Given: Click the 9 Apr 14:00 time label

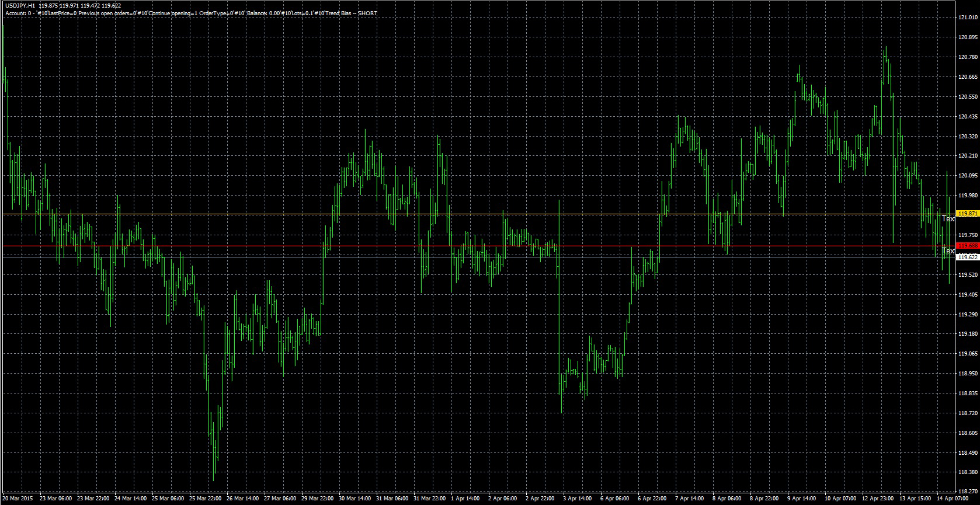Looking at the screenshot, I should click(x=801, y=499).
